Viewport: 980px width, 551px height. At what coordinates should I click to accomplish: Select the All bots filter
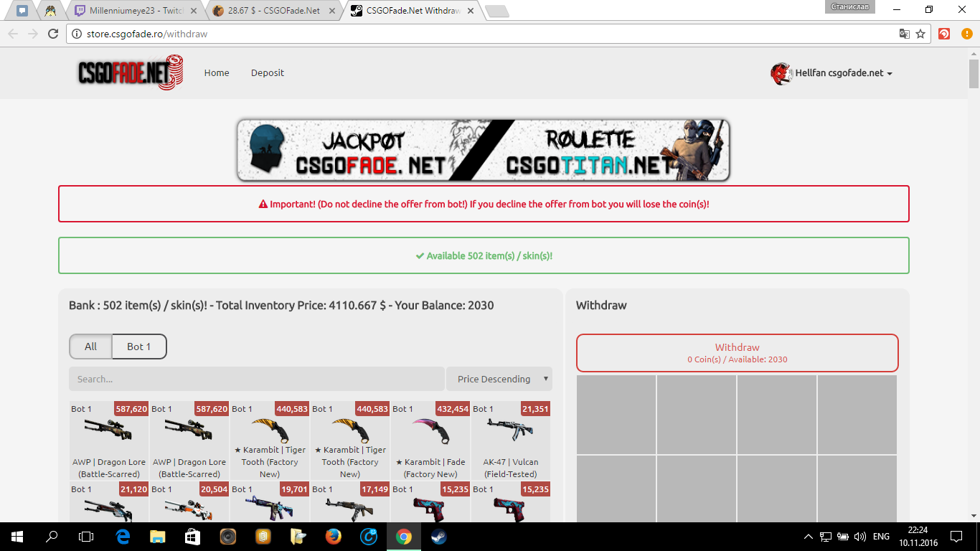click(90, 347)
